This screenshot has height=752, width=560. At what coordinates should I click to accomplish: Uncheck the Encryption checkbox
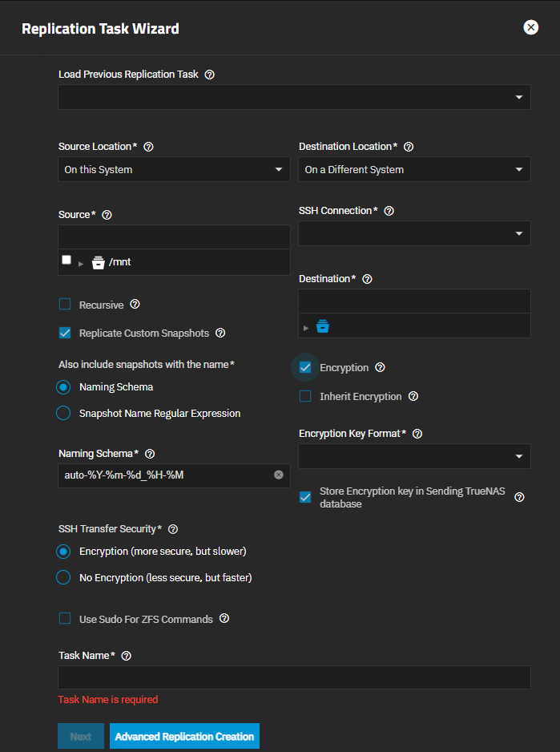pos(305,368)
